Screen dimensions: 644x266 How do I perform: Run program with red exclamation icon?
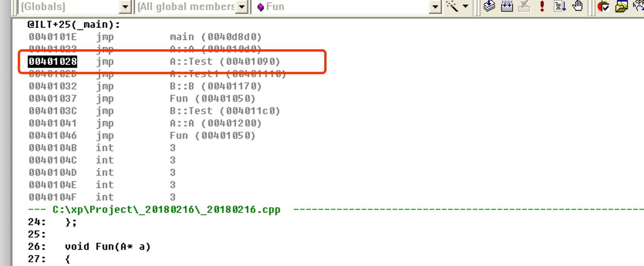click(542, 6)
